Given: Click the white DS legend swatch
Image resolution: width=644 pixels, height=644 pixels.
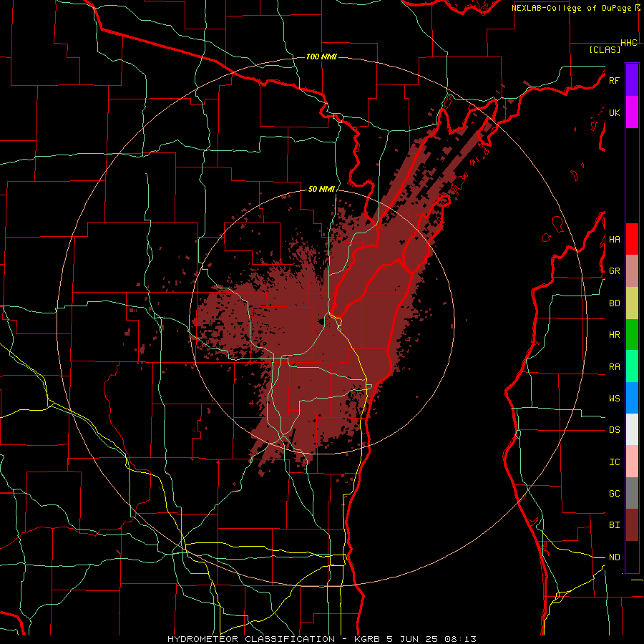Looking at the screenshot, I should [x=632, y=429].
